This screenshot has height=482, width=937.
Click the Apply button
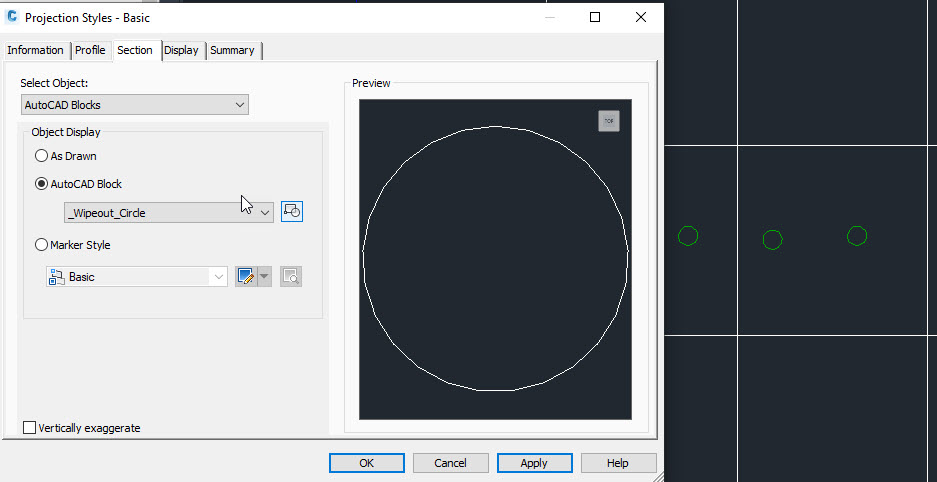[x=534, y=463]
